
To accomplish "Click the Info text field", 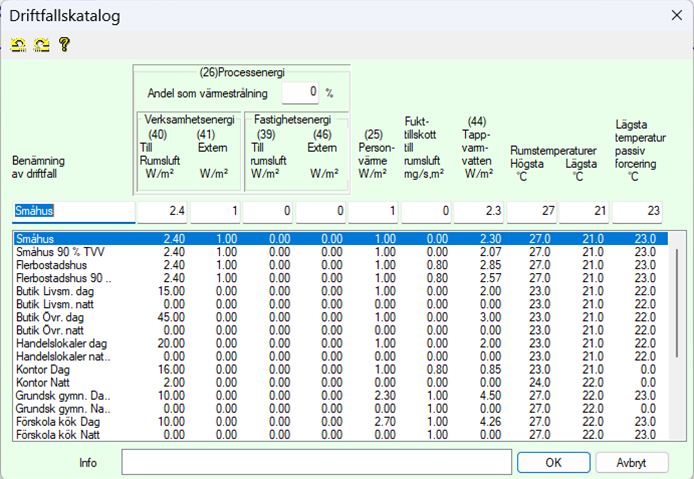I will pos(317,463).
